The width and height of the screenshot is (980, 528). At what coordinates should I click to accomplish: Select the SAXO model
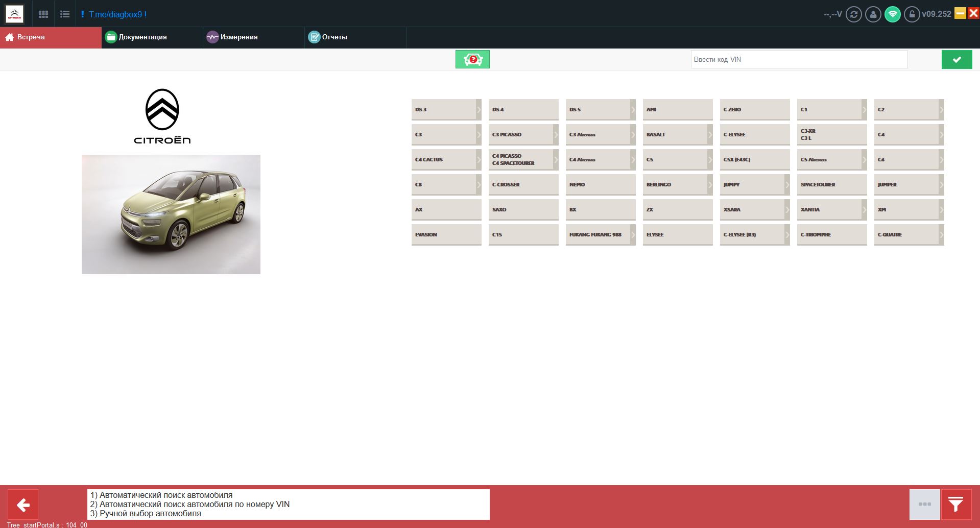tap(523, 209)
